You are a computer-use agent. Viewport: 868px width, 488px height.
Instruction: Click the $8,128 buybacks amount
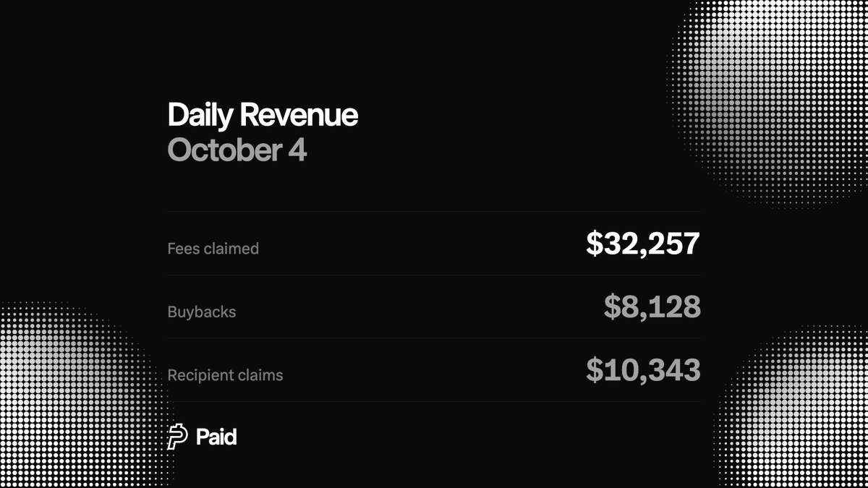coord(652,307)
